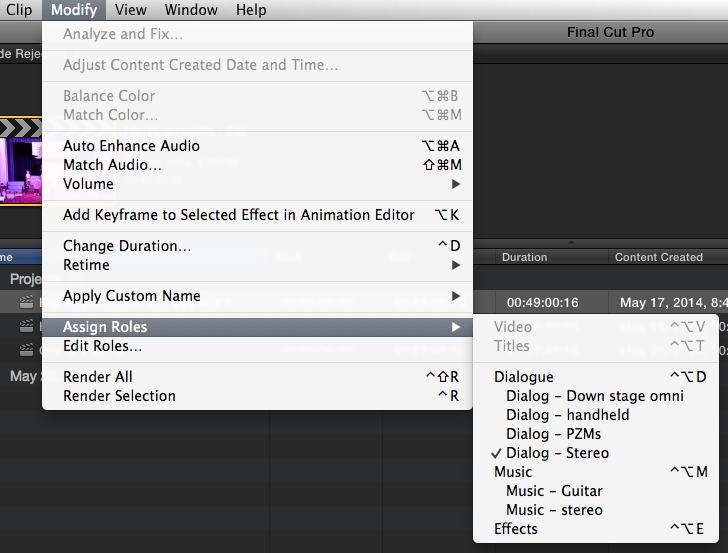Close the open Modify menu
The image size is (728, 553).
[x=74, y=10]
